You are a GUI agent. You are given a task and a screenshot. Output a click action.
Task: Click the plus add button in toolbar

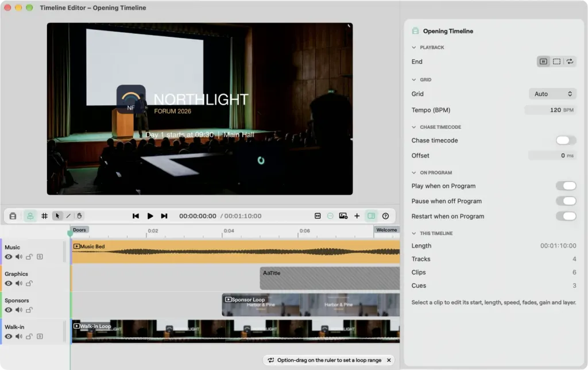(357, 216)
